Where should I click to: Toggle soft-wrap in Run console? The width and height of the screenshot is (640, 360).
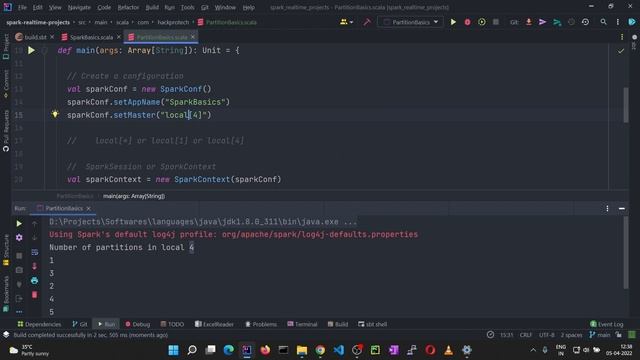34,252
